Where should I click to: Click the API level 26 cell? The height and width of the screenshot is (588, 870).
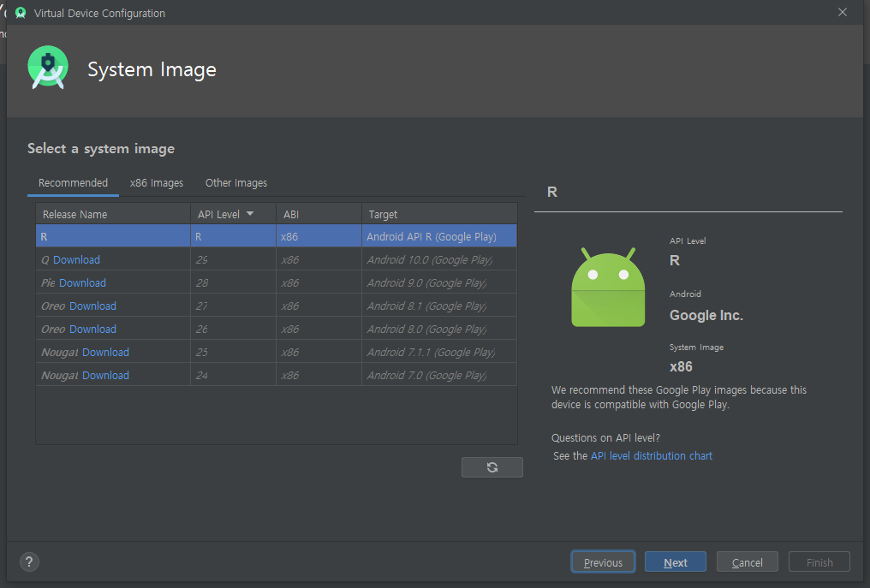click(x=234, y=329)
